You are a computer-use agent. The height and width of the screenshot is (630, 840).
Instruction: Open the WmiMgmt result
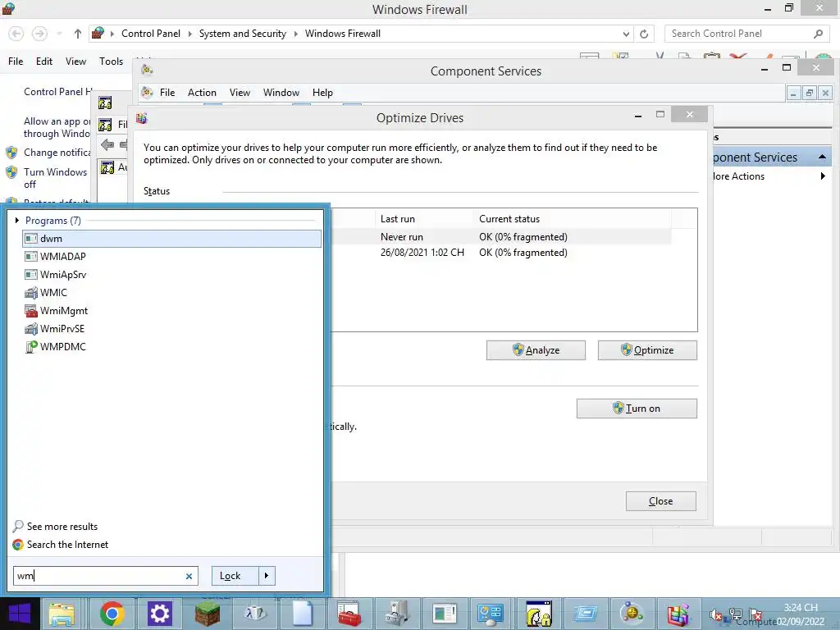tap(171, 311)
